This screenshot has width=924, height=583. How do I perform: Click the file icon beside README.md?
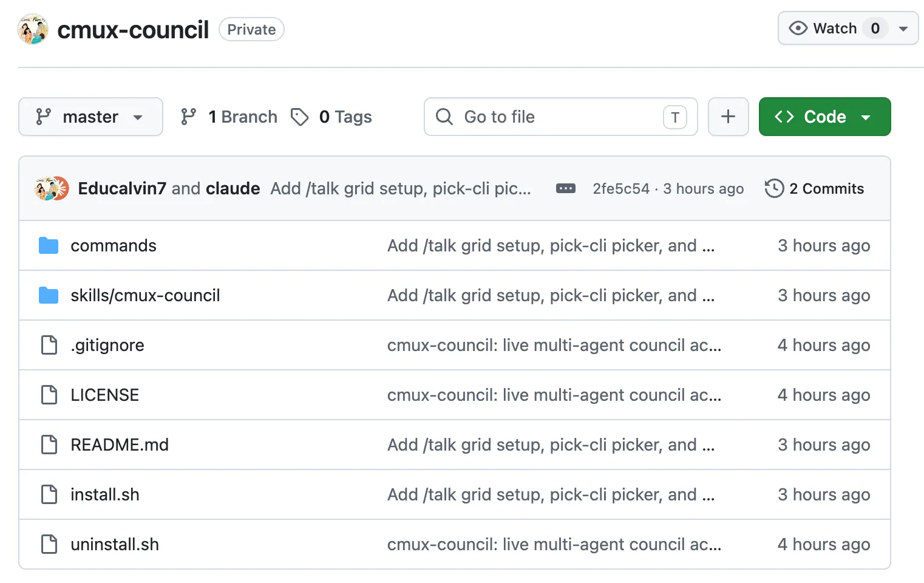tap(49, 445)
